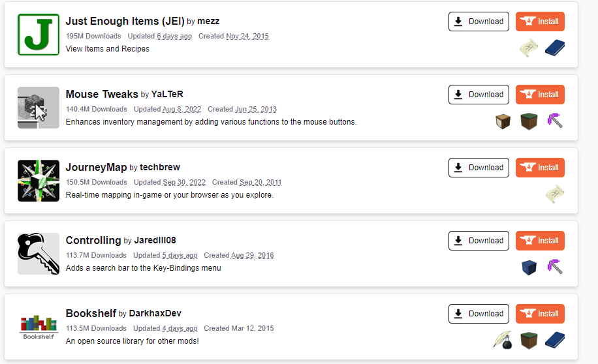Visit techbrew's author page
The image size is (598, 364).
[x=160, y=168]
